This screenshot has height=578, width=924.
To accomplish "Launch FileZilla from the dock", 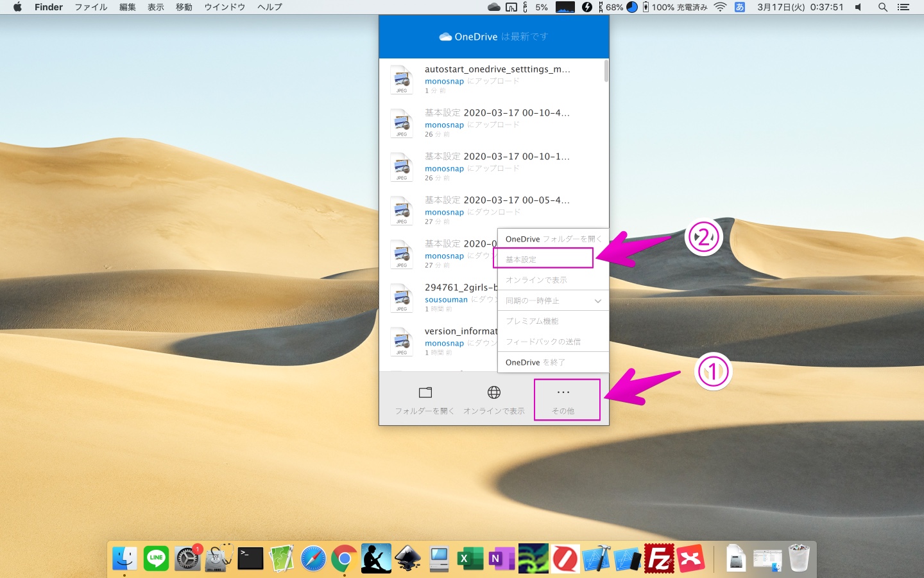I will (x=659, y=558).
